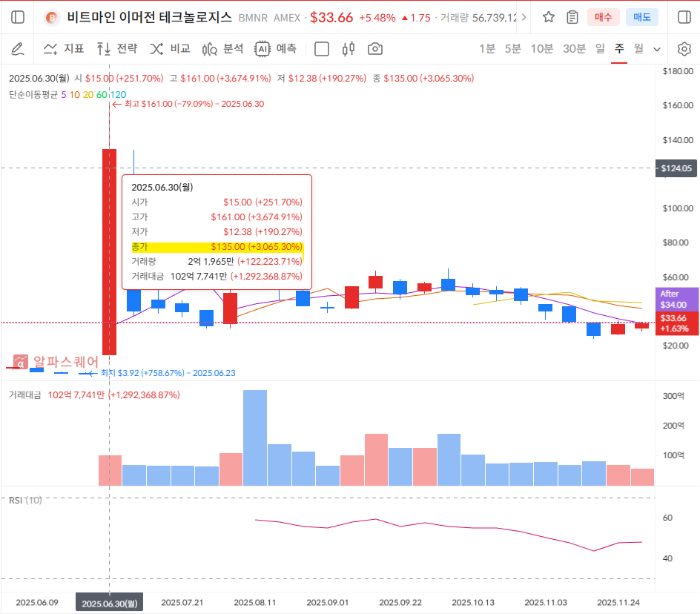Toggle the square checkbox in chart toolbar
700x614 pixels.
[322, 49]
